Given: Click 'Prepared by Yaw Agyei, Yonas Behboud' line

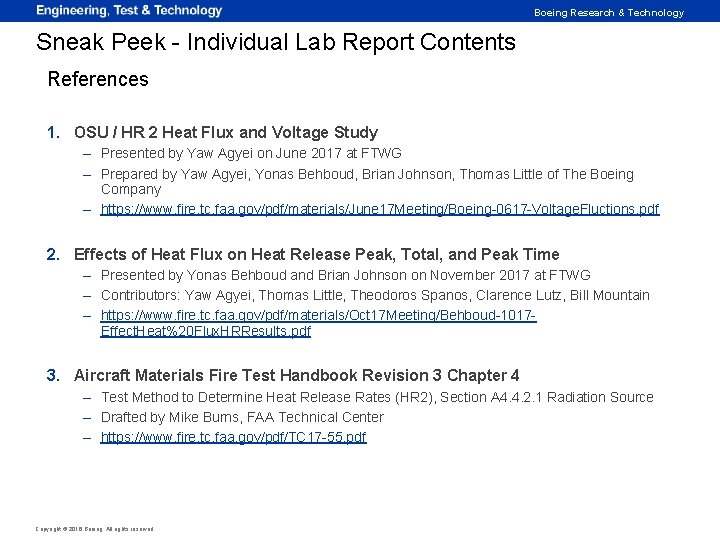Looking at the screenshot, I should pos(367,181).
